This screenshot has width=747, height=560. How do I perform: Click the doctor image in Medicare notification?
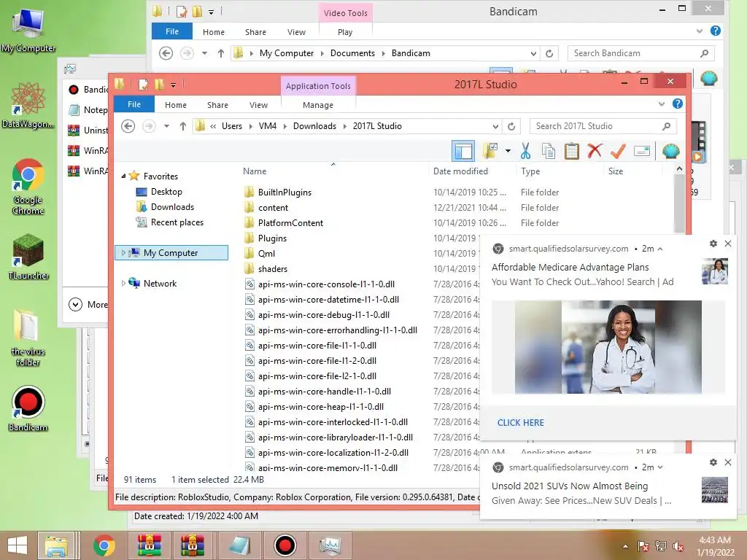[x=608, y=346]
